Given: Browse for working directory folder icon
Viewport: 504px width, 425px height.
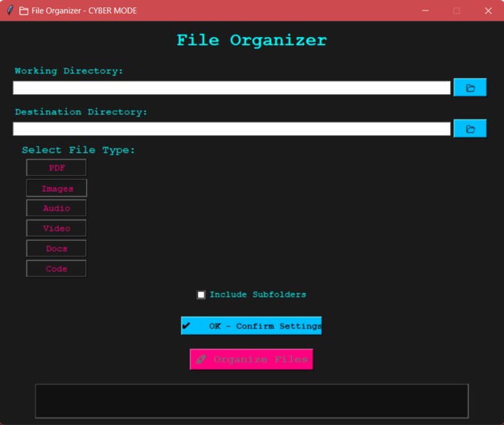Looking at the screenshot, I should tap(470, 88).
